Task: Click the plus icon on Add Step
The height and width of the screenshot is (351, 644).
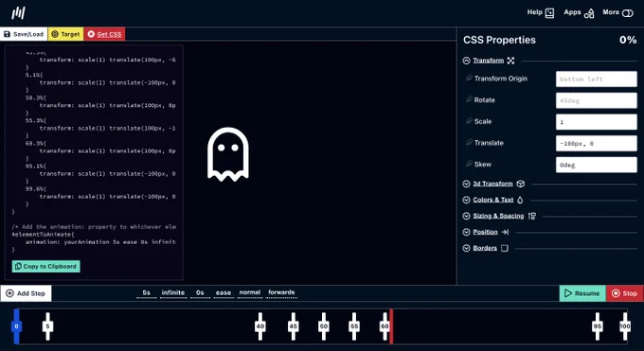Action: pos(9,293)
